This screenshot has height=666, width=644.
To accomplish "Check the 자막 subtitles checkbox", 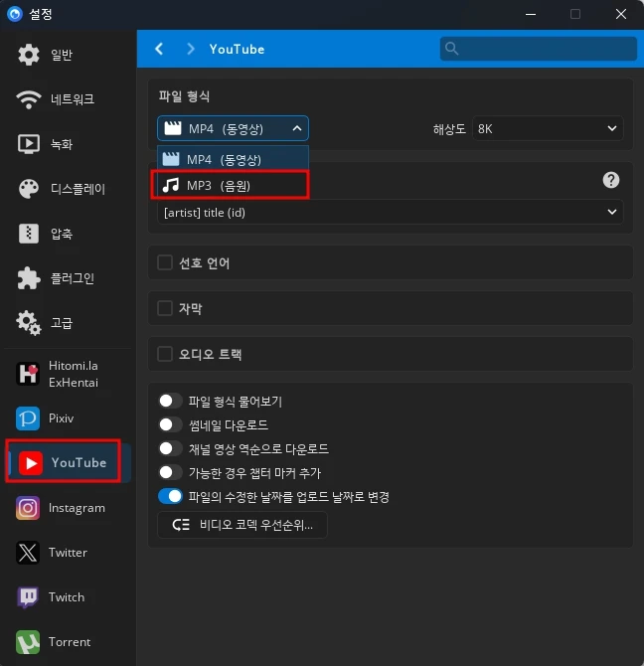I will tap(165, 308).
